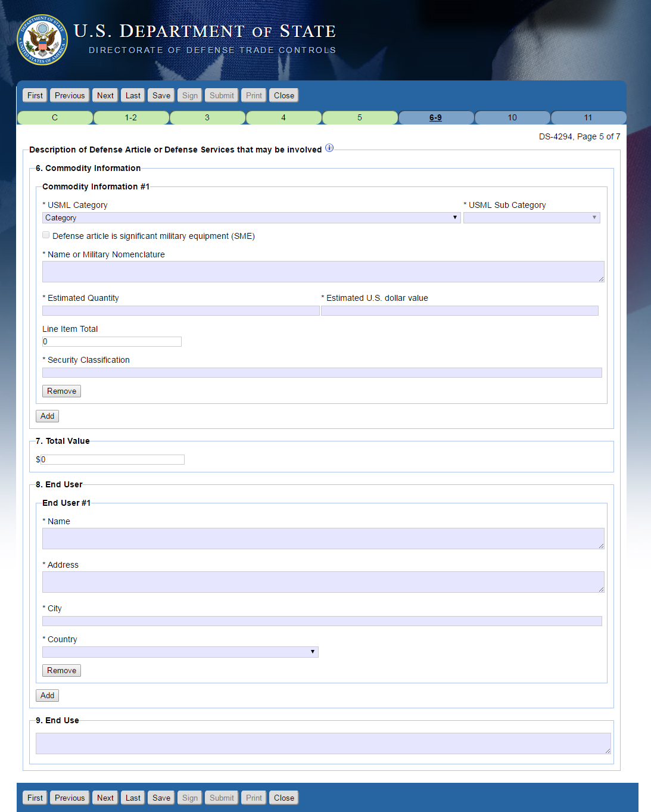Open the USML Category dropdown

click(x=251, y=218)
